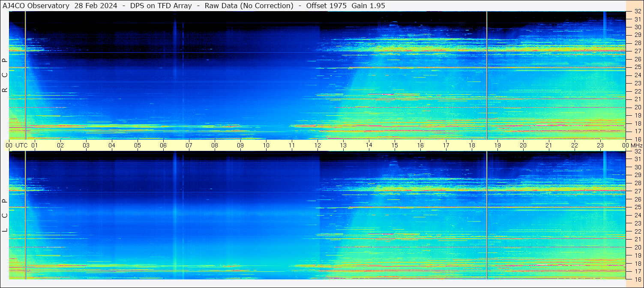Click the 03 hour label on time axis
This screenshot has height=288, width=644.
click(86, 145)
